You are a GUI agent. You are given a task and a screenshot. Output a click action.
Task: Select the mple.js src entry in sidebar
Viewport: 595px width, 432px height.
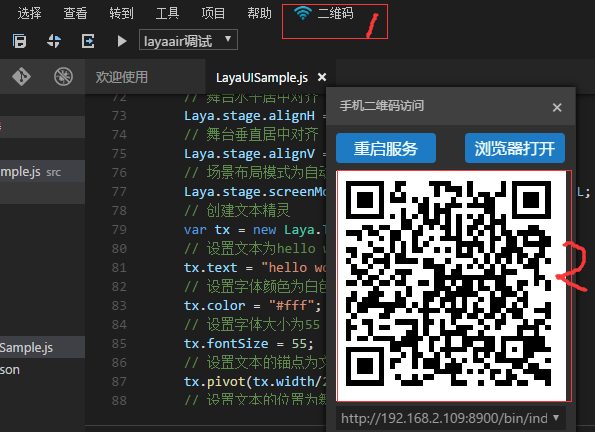tap(42, 172)
